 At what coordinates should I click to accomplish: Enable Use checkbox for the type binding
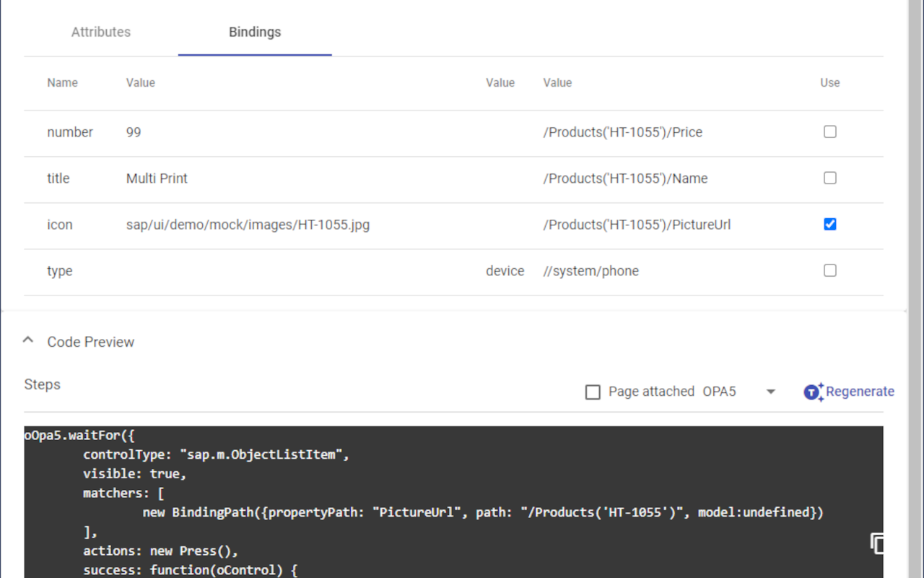click(x=829, y=270)
